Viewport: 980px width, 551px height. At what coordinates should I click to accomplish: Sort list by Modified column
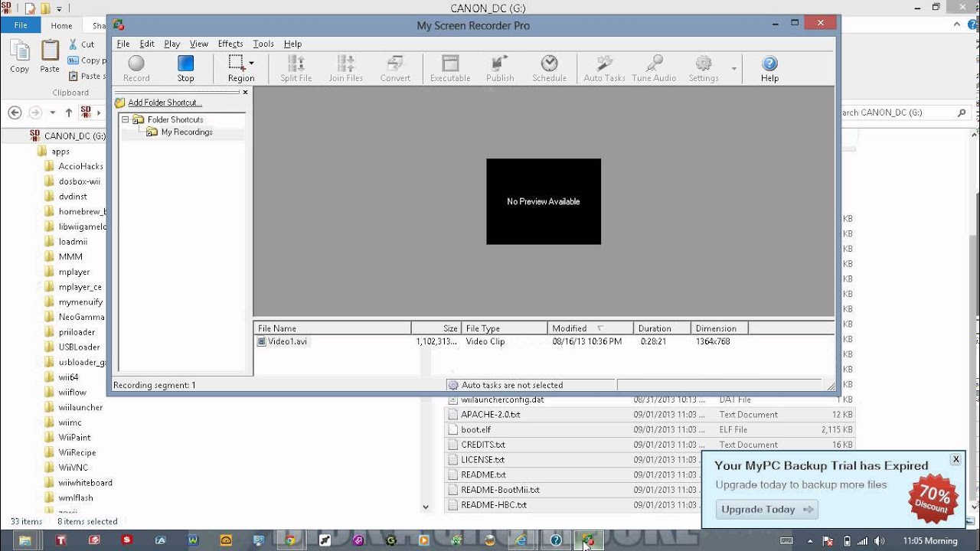point(590,328)
